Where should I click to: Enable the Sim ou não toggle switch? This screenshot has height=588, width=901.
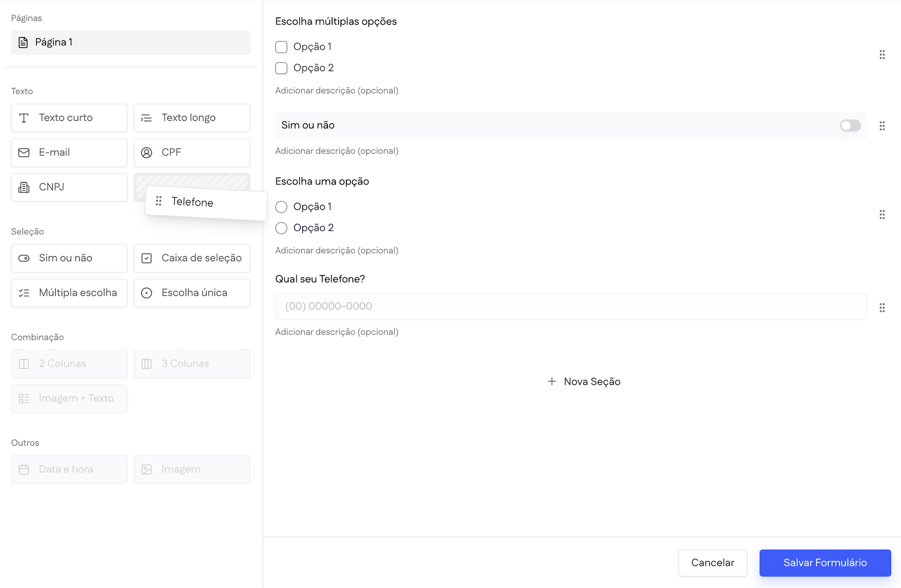[850, 125]
